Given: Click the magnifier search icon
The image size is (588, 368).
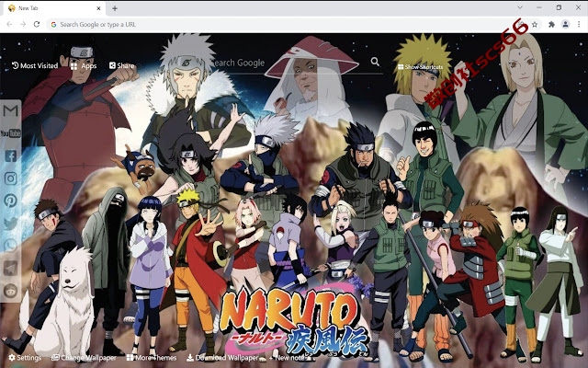Looking at the screenshot, I should [x=375, y=62].
